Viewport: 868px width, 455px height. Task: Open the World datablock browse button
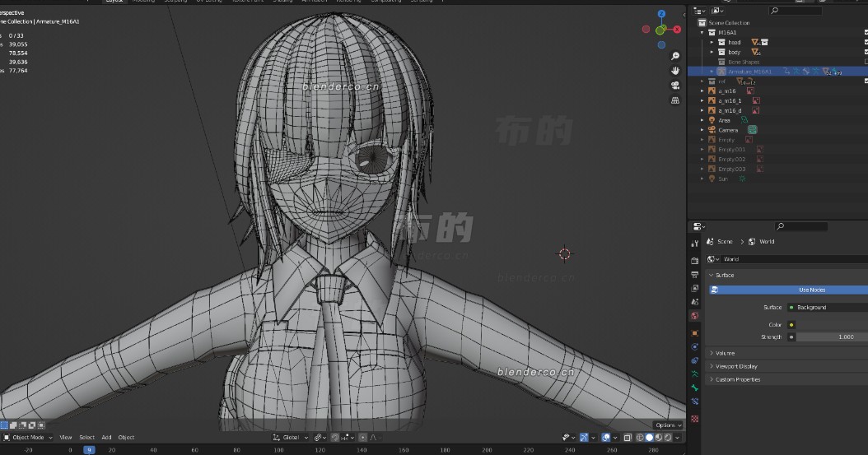click(713, 258)
